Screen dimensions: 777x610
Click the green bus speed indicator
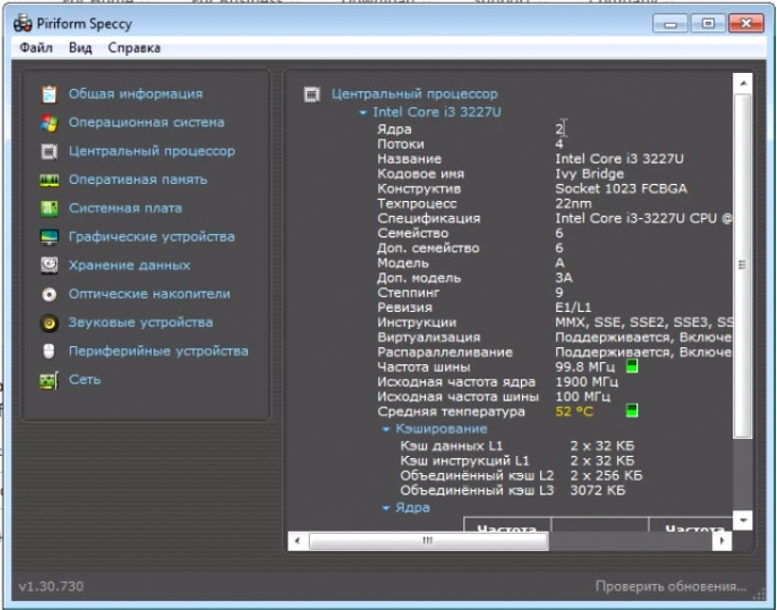coord(631,367)
